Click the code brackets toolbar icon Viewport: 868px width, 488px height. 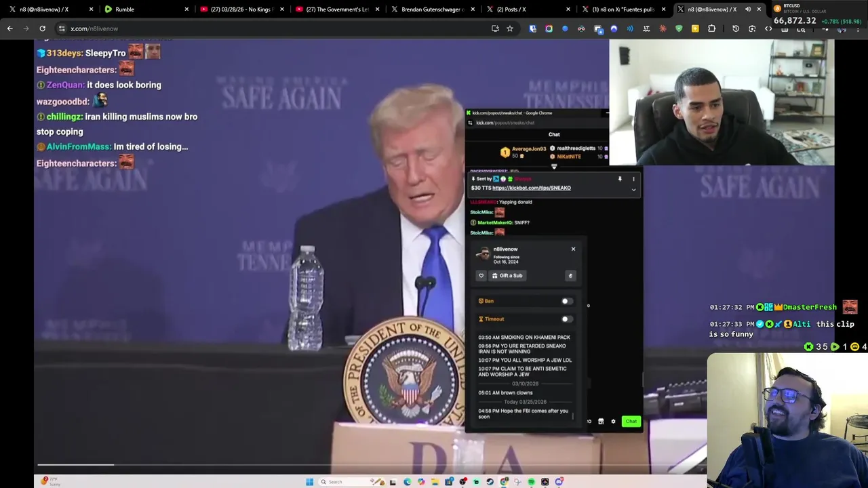(x=768, y=28)
